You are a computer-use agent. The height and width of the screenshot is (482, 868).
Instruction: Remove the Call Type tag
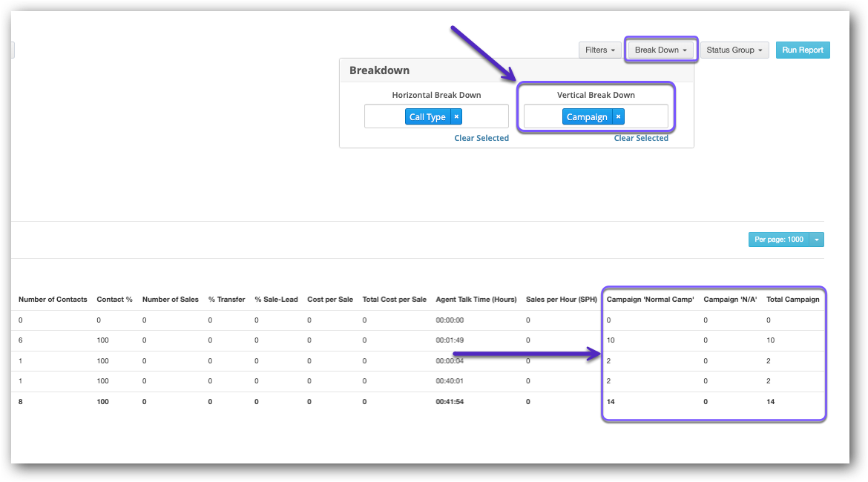click(456, 116)
